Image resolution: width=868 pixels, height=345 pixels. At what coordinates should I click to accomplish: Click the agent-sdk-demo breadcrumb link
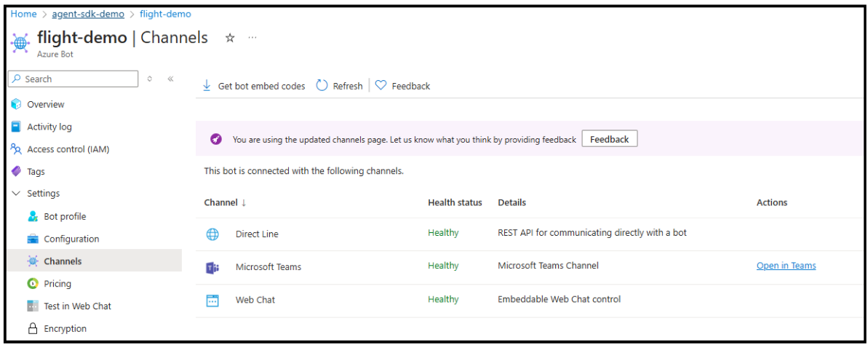tap(88, 14)
